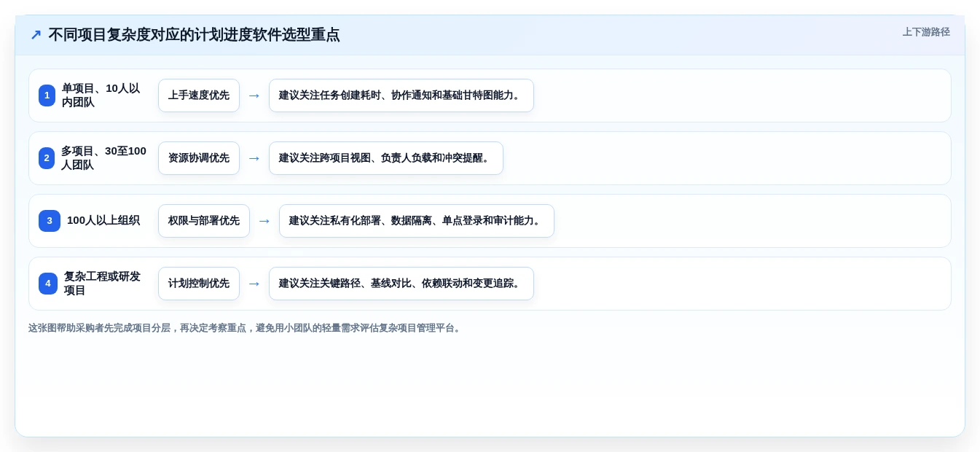Click the advice about 关键路径 and 基线对比

coord(401,284)
